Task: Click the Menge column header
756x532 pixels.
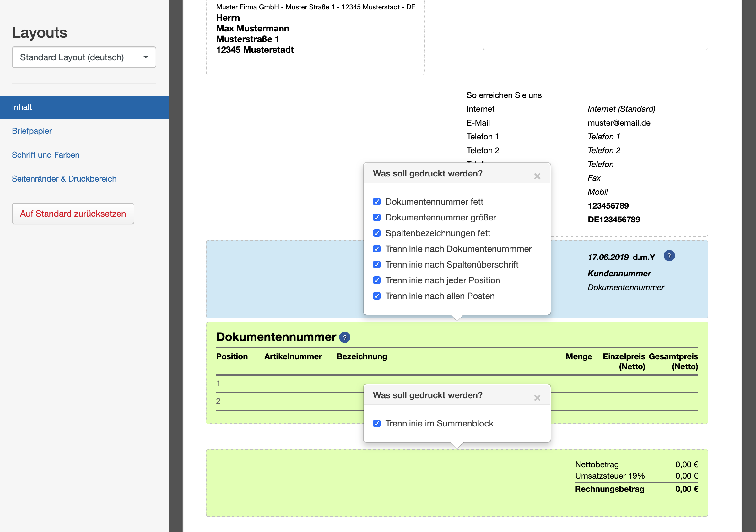Action: [x=579, y=356]
